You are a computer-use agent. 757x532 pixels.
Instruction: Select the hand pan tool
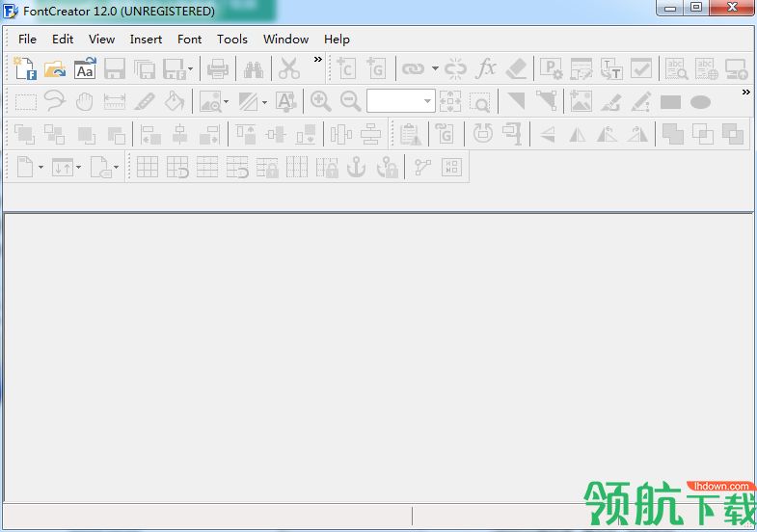pyautogui.click(x=85, y=102)
